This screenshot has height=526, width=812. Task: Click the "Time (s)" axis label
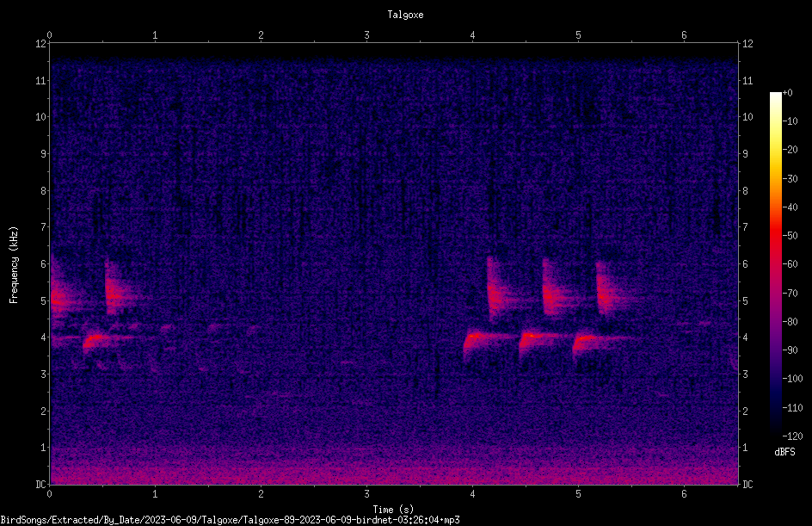coord(393,510)
